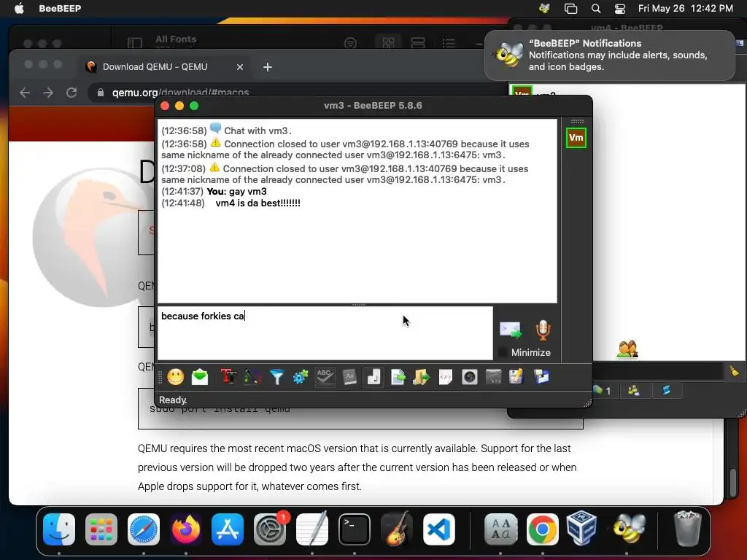The width and height of the screenshot is (747, 560).
Task: Change chat font with the red T icon
Action: [228, 377]
